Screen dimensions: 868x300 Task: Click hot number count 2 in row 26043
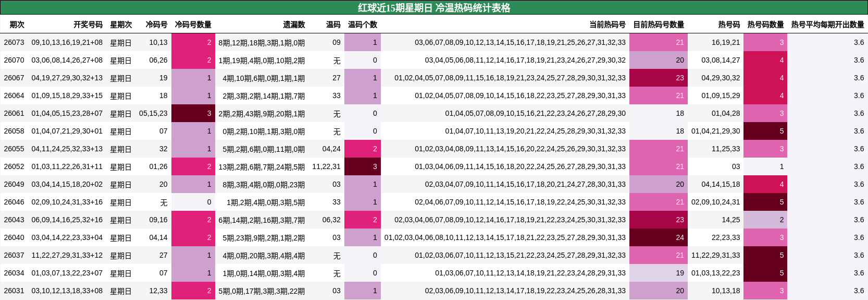click(x=765, y=220)
